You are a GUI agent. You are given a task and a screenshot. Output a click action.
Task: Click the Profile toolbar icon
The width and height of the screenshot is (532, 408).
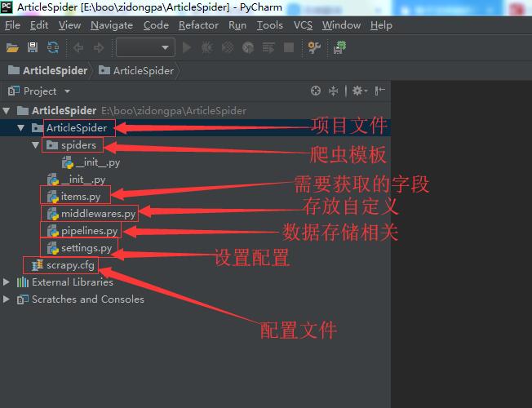tap(248, 47)
